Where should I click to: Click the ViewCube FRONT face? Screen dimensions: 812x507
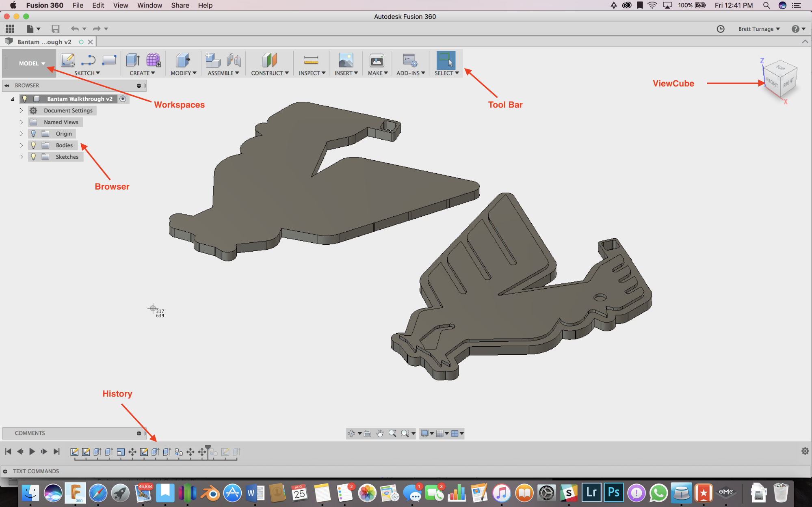click(772, 84)
